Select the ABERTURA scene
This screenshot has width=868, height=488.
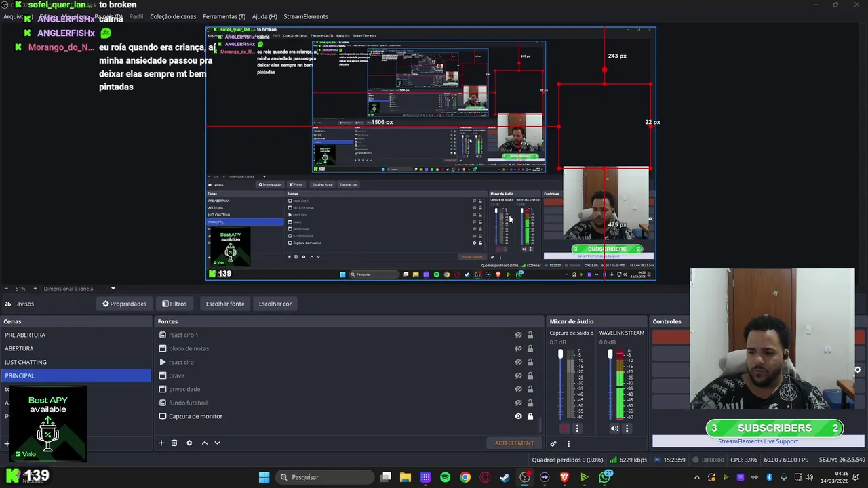(x=76, y=348)
